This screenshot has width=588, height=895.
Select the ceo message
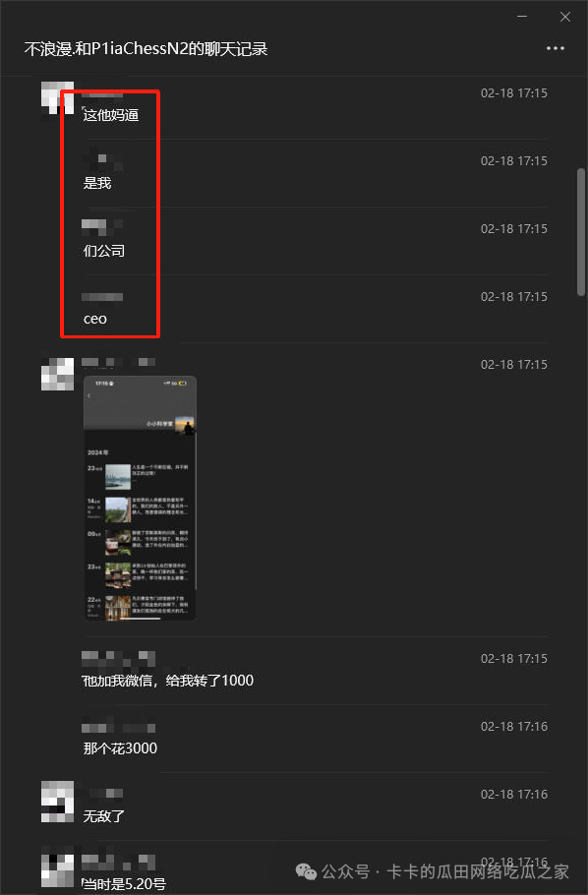94,319
